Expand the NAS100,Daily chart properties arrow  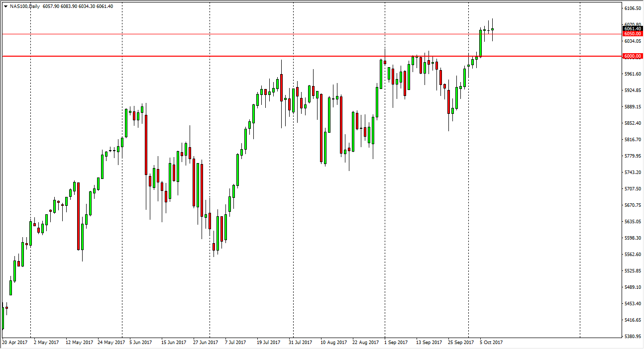[6, 6]
